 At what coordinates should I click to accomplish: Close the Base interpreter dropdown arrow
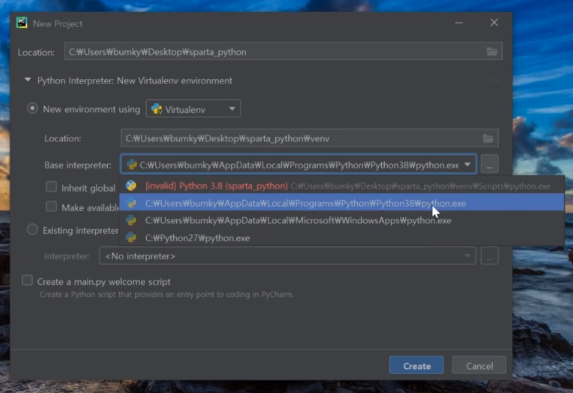click(x=467, y=165)
